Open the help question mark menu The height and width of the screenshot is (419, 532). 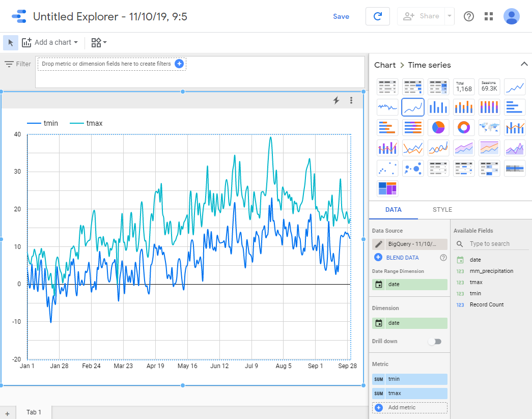point(468,16)
